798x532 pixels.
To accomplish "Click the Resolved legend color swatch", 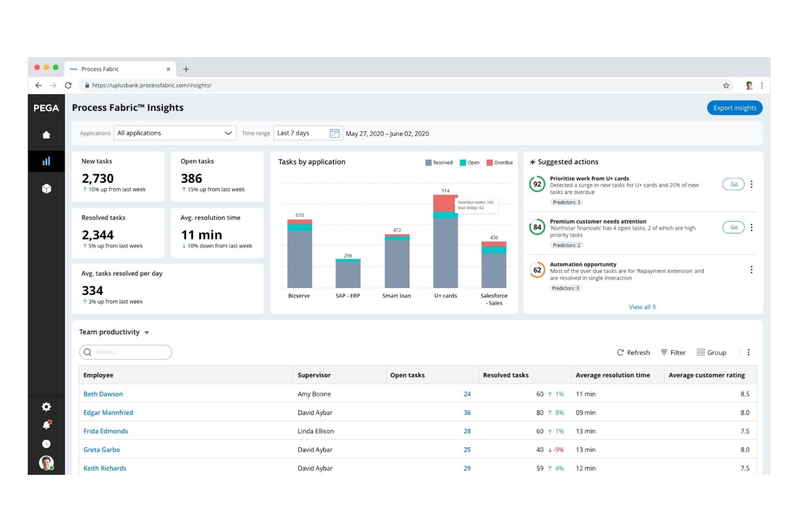I will (428, 162).
